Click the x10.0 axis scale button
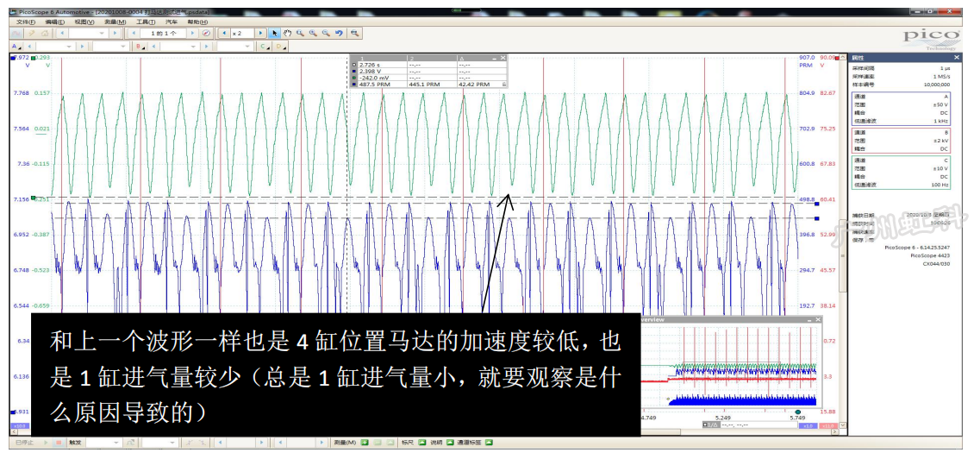Image resolution: width=980 pixels, height=459 pixels. pyautogui.click(x=19, y=426)
